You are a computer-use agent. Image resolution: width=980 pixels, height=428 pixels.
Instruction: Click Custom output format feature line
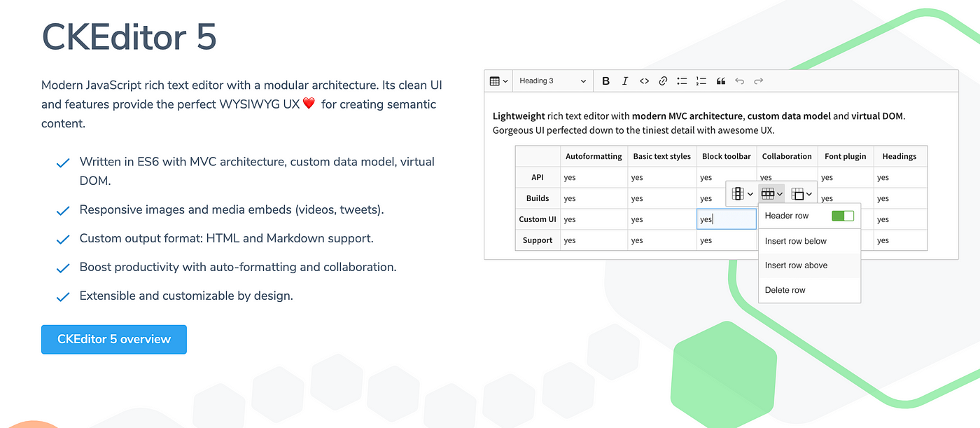[x=227, y=238]
